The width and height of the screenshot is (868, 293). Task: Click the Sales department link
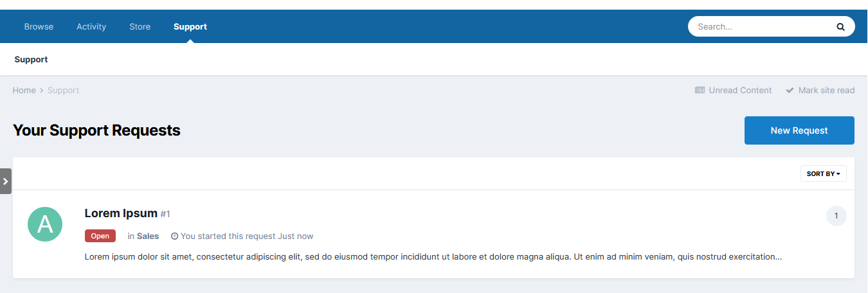click(148, 236)
